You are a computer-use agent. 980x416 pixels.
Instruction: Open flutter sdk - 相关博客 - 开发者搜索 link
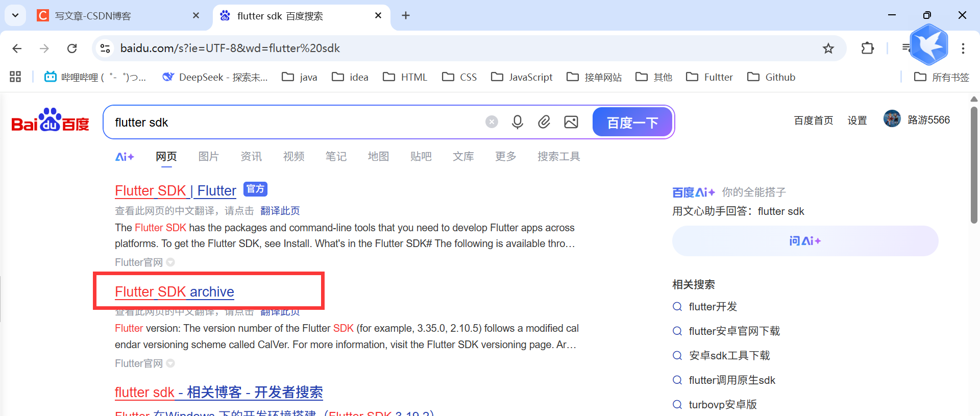coord(219,393)
